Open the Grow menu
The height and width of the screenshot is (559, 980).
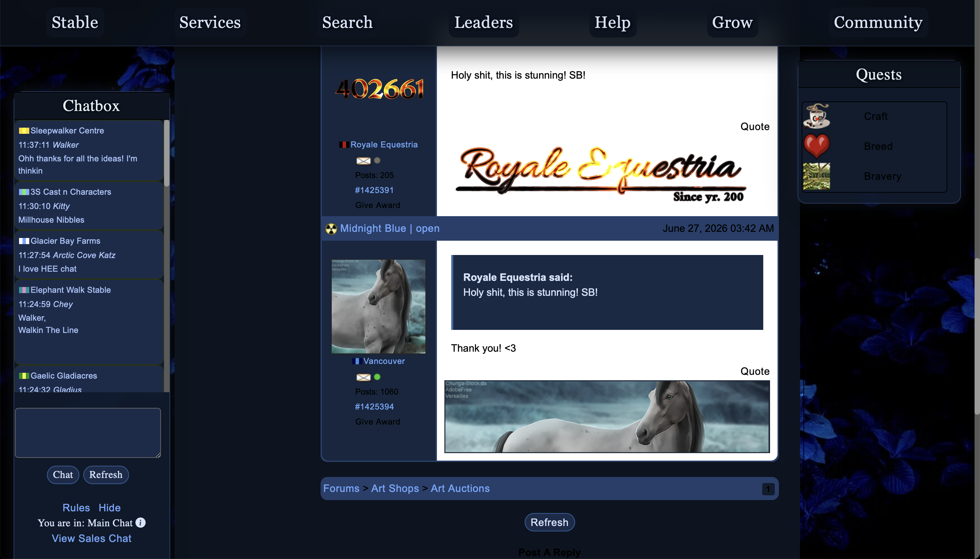tap(732, 22)
